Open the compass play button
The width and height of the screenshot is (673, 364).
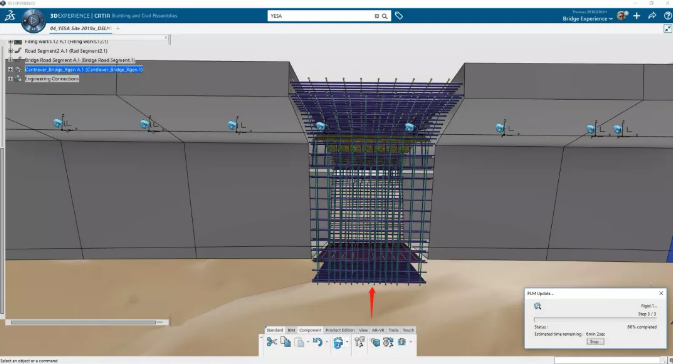point(33,20)
